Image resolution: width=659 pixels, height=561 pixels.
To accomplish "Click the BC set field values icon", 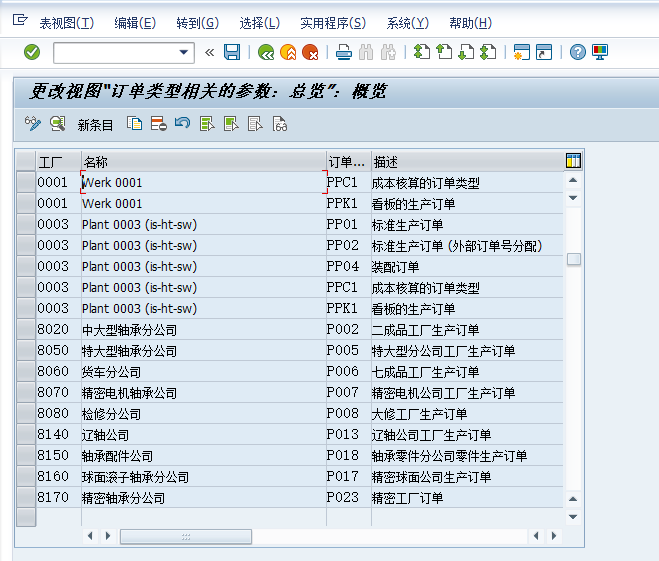I will (x=279, y=124).
